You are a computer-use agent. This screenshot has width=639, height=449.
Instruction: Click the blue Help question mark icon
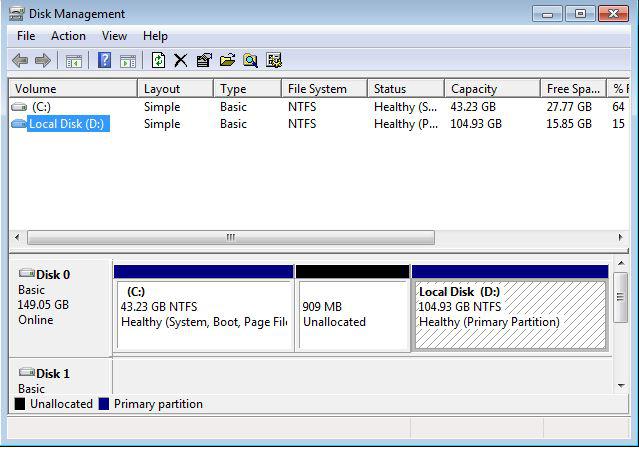[x=104, y=61]
